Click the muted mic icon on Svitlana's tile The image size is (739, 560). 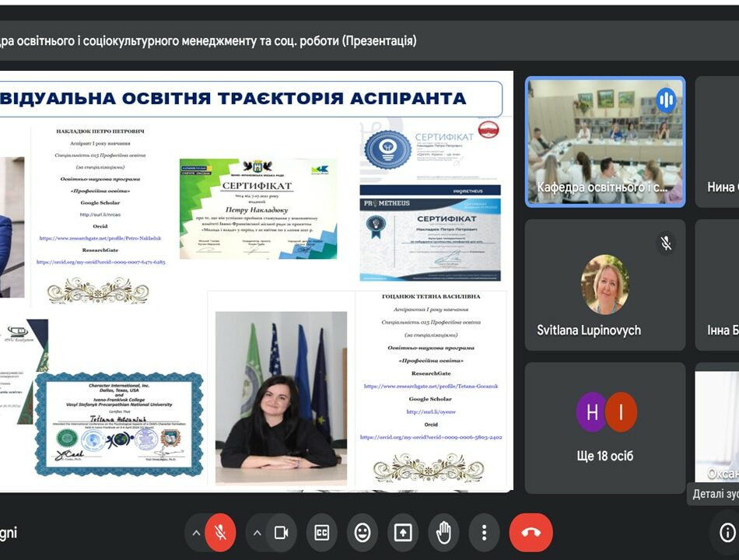coord(666,243)
